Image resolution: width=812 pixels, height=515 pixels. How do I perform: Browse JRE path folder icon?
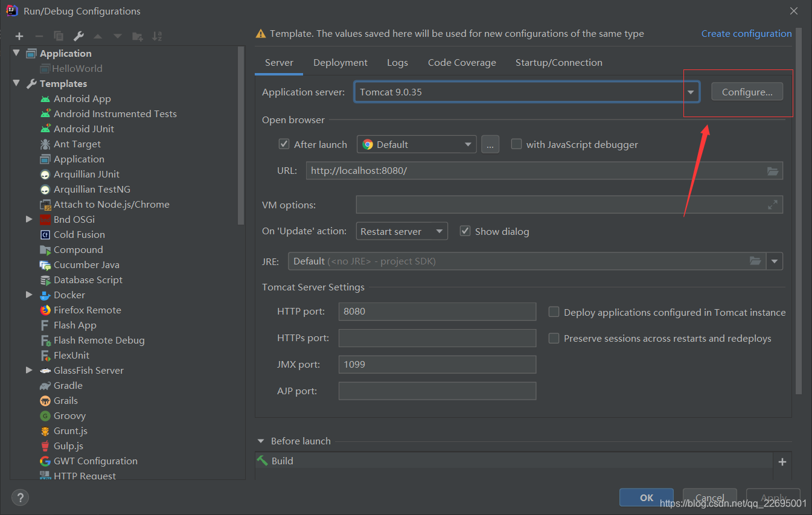click(x=755, y=261)
